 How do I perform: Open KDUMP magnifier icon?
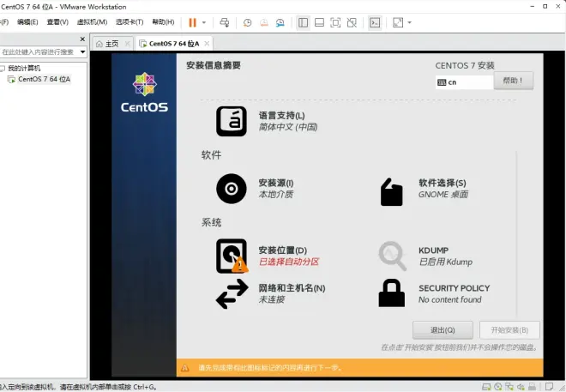click(393, 256)
